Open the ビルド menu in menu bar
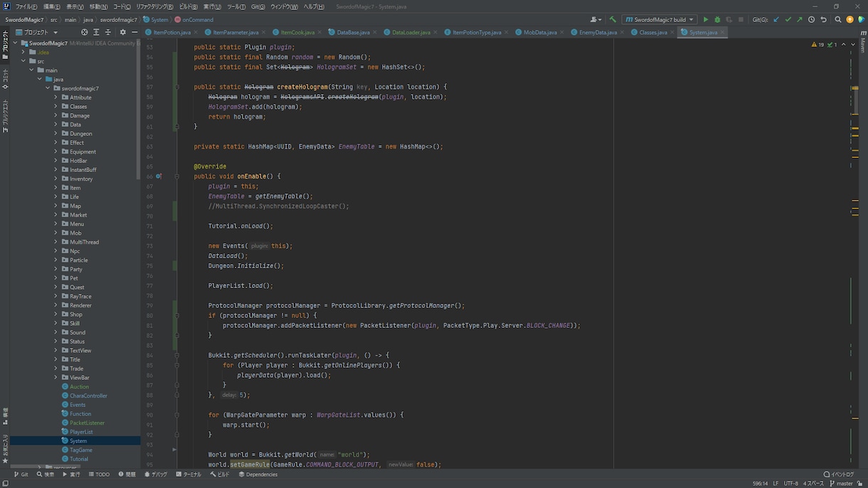 189,6
